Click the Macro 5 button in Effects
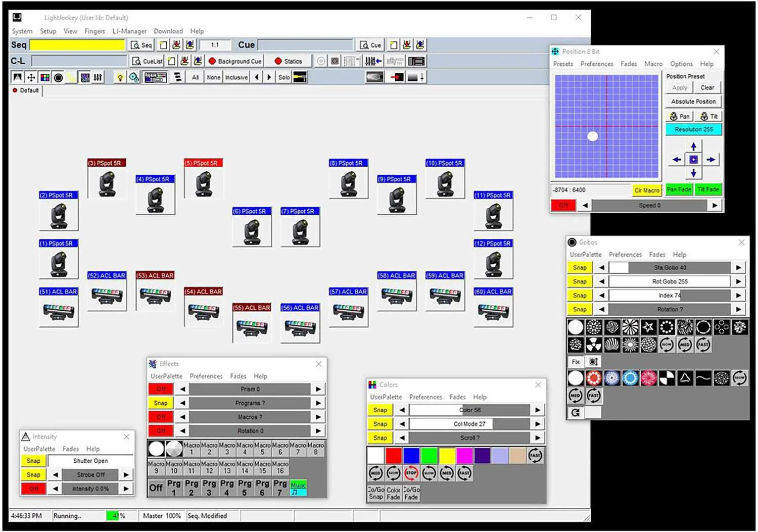Image resolution: width=758 pixels, height=532 pixels. pos(262,449)
